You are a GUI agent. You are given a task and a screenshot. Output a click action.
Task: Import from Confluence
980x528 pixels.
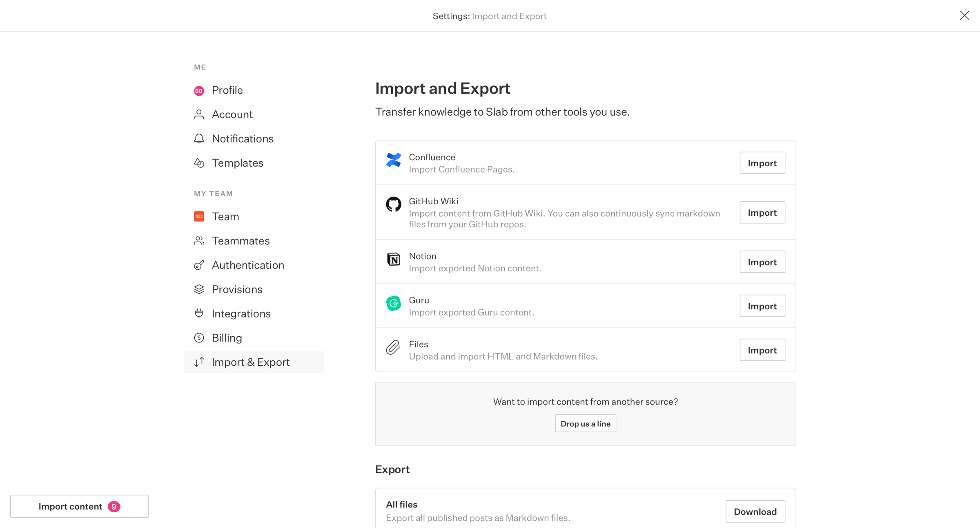click(762, 163)
